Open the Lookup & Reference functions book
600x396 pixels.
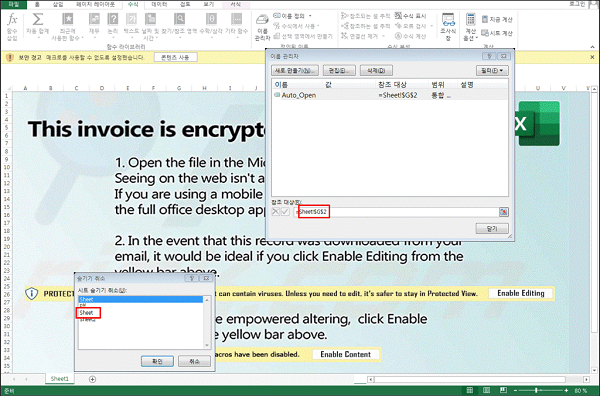[x=179, y=19]
